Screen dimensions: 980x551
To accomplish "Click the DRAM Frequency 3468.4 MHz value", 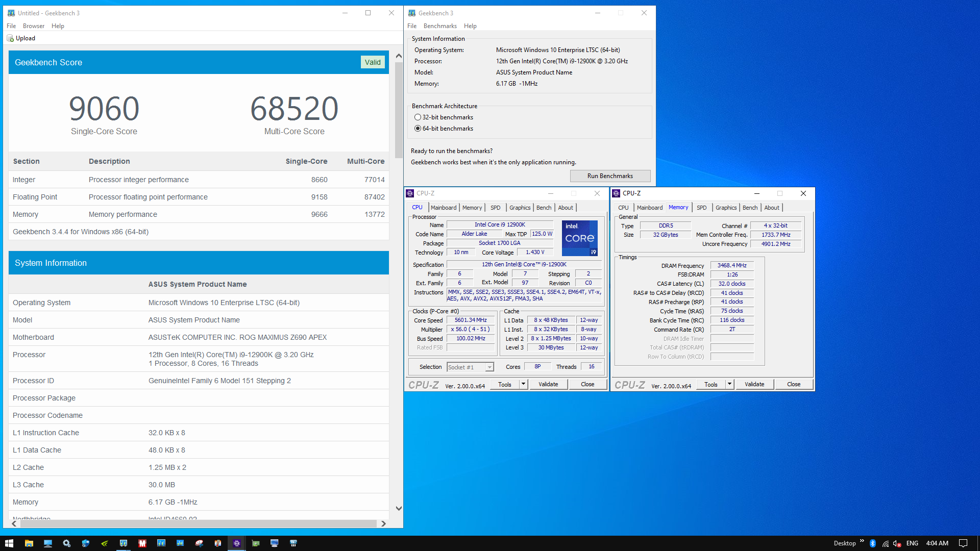I will click(732, 265).
